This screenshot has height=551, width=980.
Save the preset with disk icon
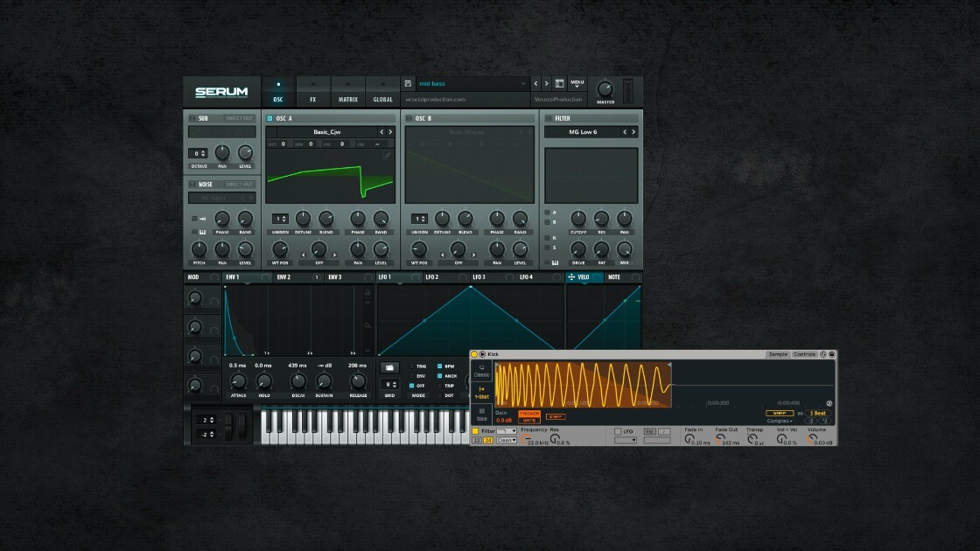408,83
